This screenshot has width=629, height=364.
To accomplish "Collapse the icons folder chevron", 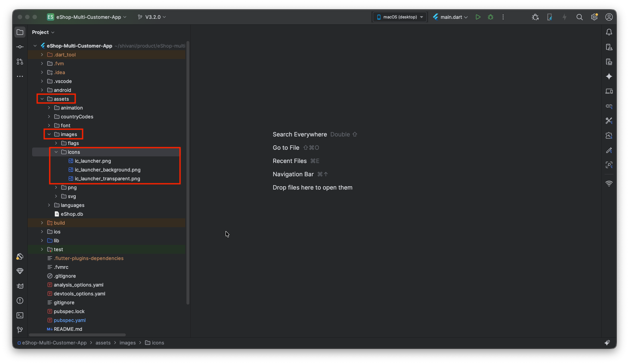I will [56, 152].
